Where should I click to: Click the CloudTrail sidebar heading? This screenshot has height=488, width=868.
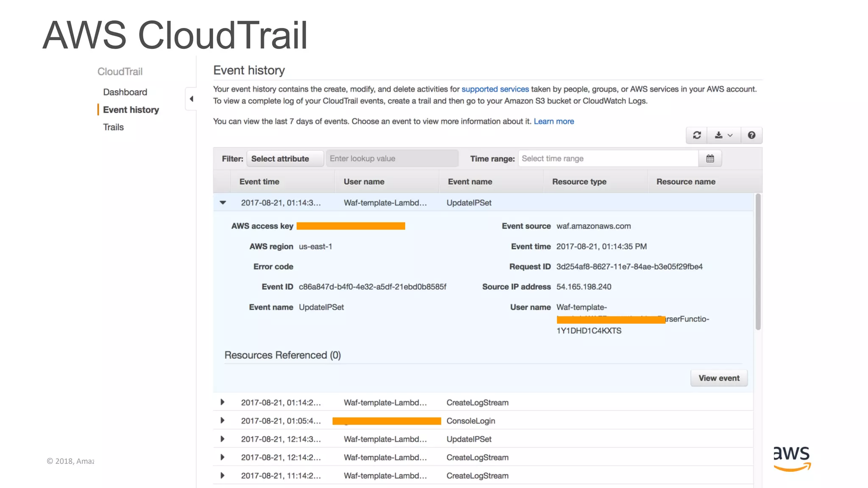[120, 72]
